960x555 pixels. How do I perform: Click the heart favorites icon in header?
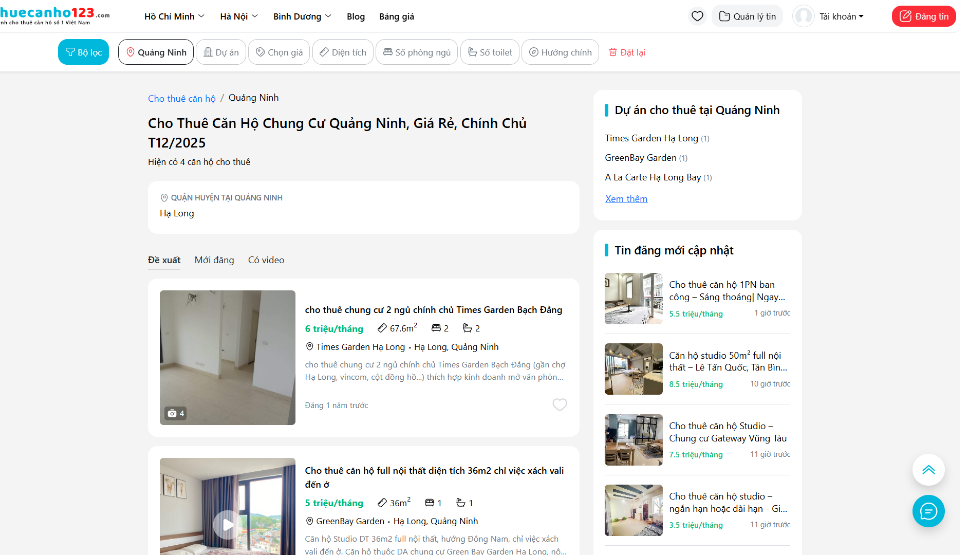697,16
